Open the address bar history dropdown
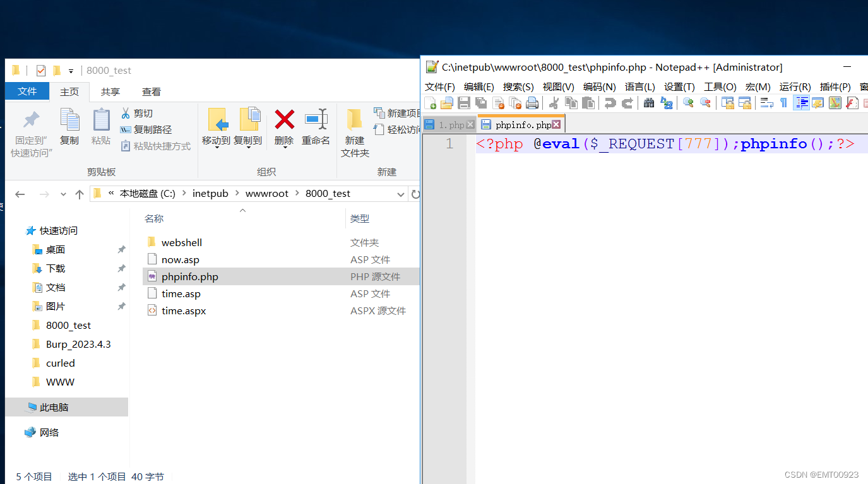Screen dimensions: 868x484 [x=401, y=194]
